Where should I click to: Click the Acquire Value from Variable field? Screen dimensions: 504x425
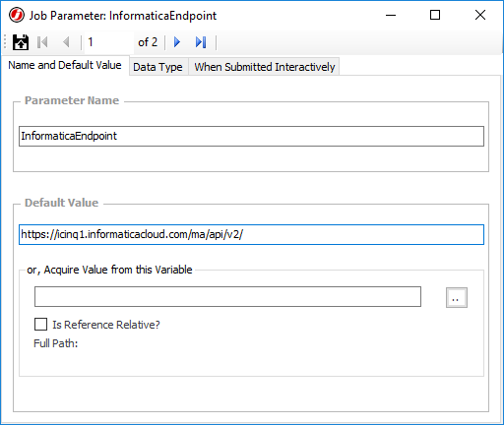tap(227, 297)
